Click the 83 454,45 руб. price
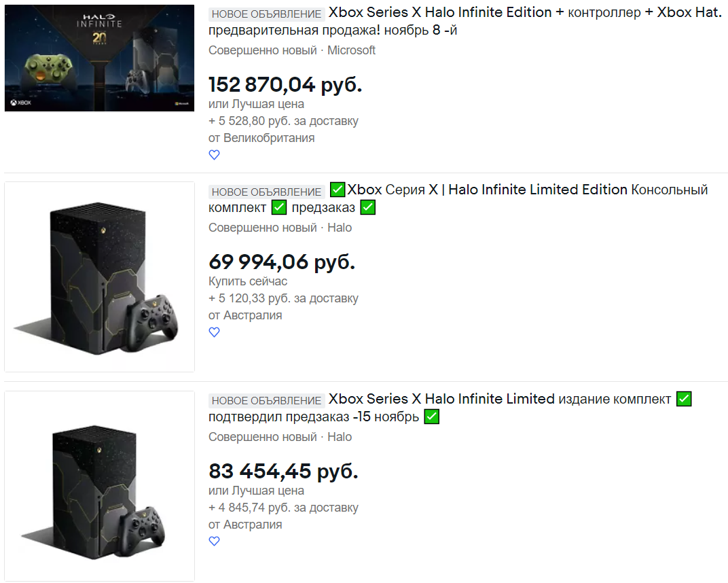Viewport: 728px width, 583px height. 283,471
